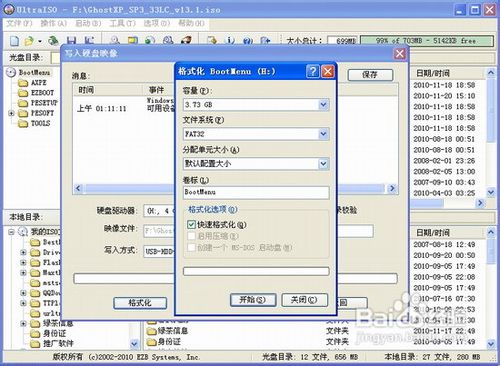This screenshot has height=366, width=500.
Task: Click the Burn CD image toolbar icon
Action: [186, 41]
